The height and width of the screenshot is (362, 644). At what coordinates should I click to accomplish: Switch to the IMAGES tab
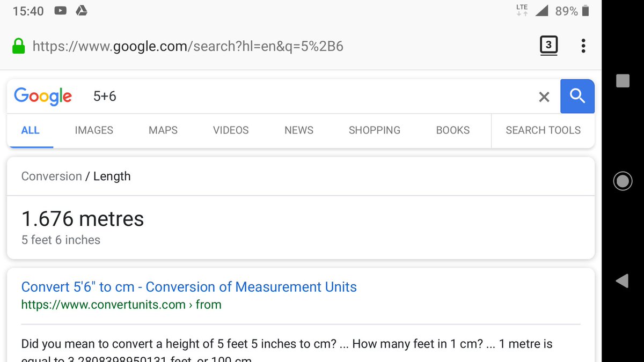(x=94, y=130)
